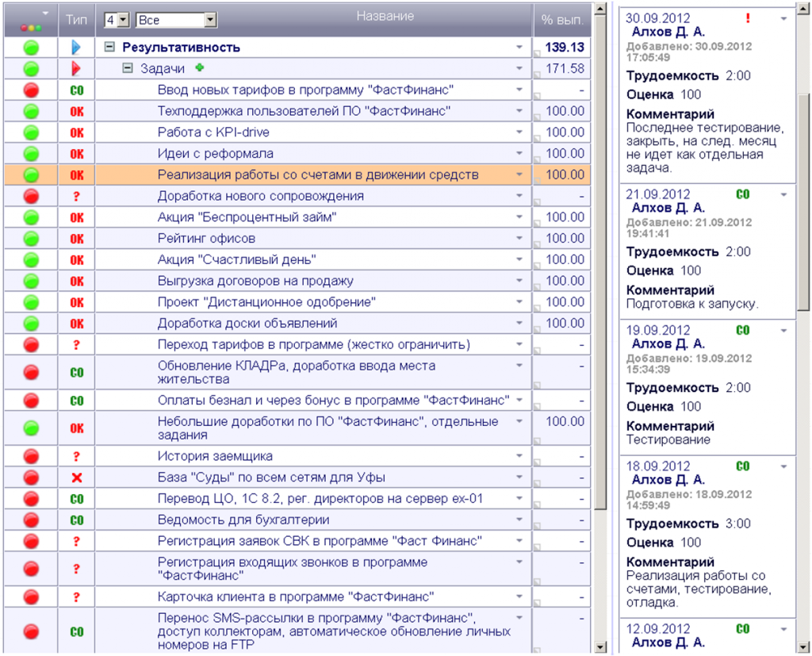Screen dimensions: 812x656
Task: Toggle red status light for Ведомость для бухгалтерии
Action: [31, 520]
